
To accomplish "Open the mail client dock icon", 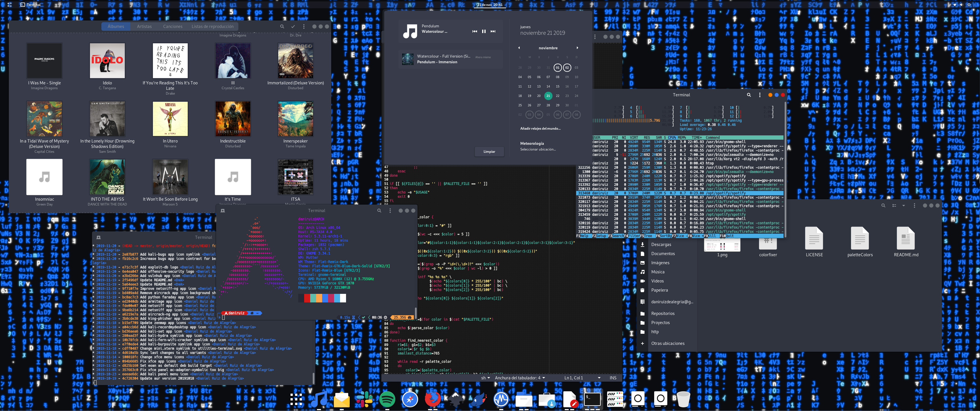I will [x=342, y=399].
